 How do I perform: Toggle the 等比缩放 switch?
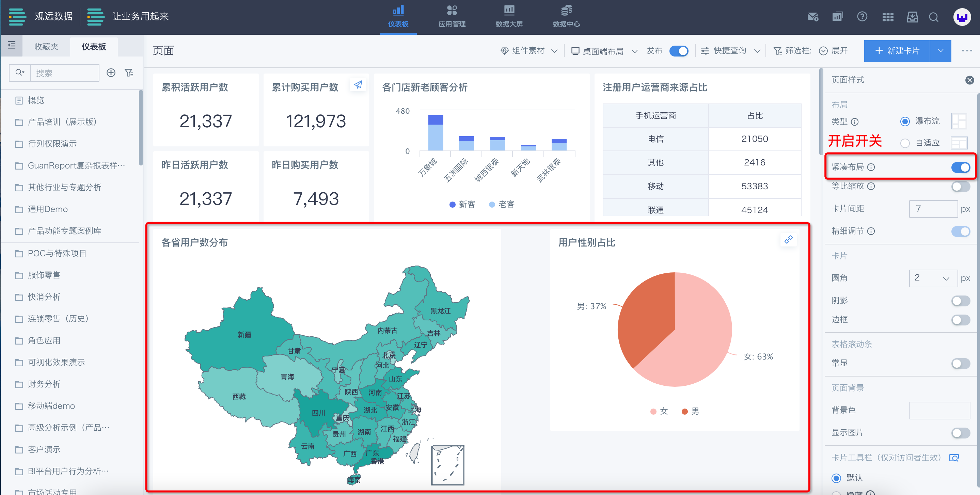pos(960,186)
